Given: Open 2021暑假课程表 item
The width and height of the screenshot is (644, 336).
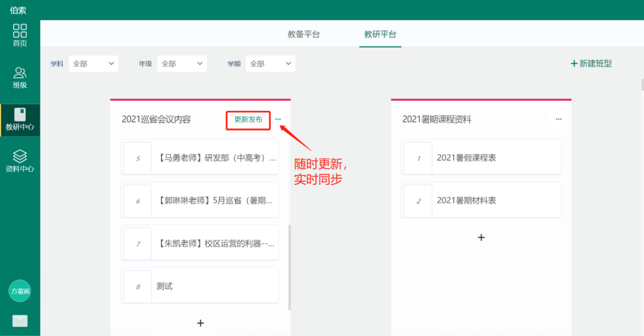Looking at the screenshot, I should point(481,158).
